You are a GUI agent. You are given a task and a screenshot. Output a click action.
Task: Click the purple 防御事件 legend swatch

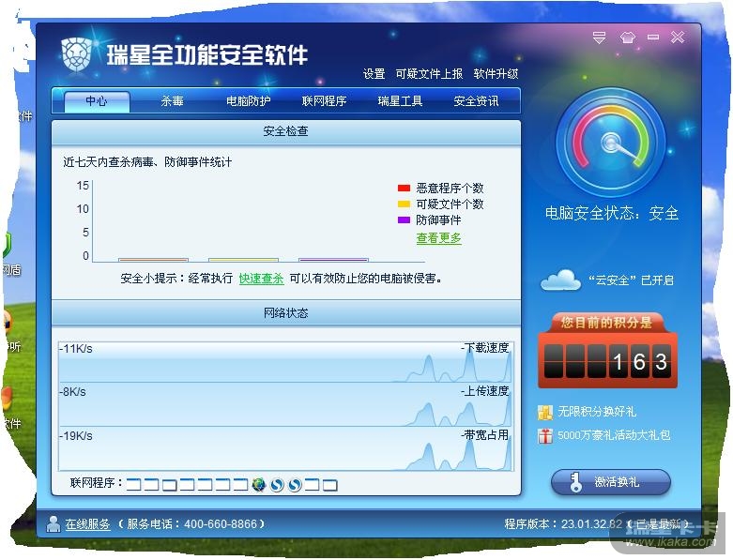404,220
